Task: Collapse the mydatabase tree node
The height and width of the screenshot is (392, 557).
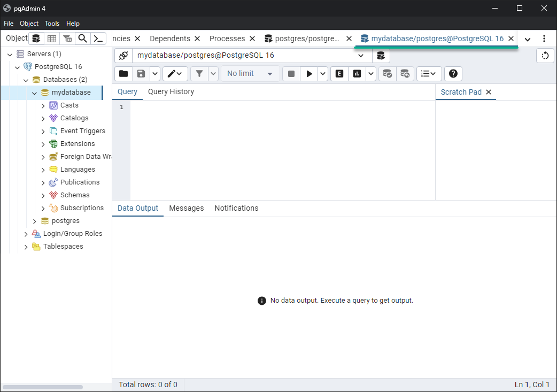Action: pos(34,93)
